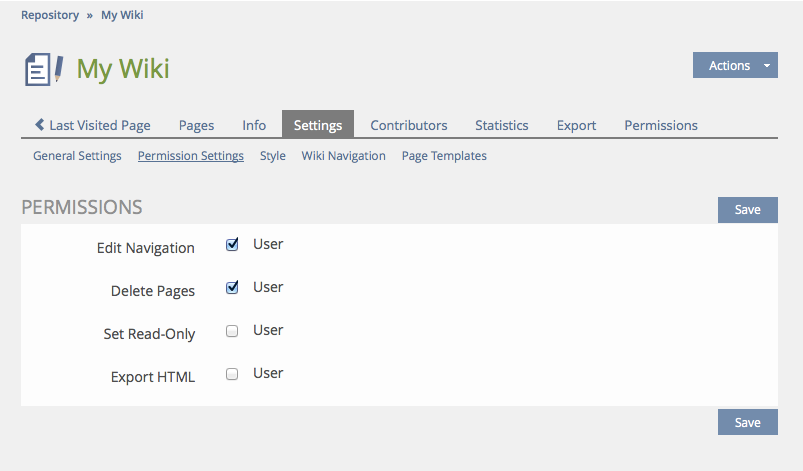This screenshot has height=471, width=803.
Task: Open the Contributors tab
Action: click(x=408, y=125)
